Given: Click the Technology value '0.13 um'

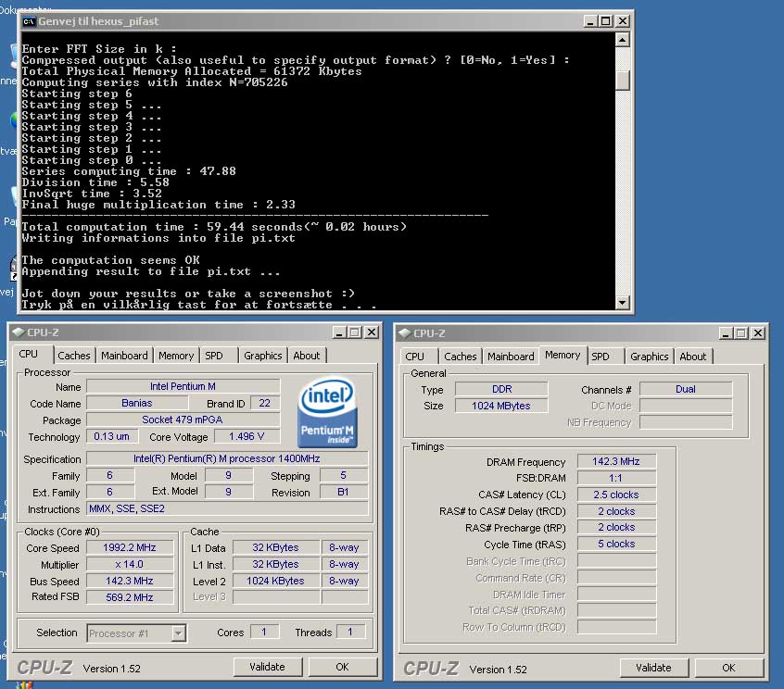Looking at the screenshot, I should click(111, 437).
